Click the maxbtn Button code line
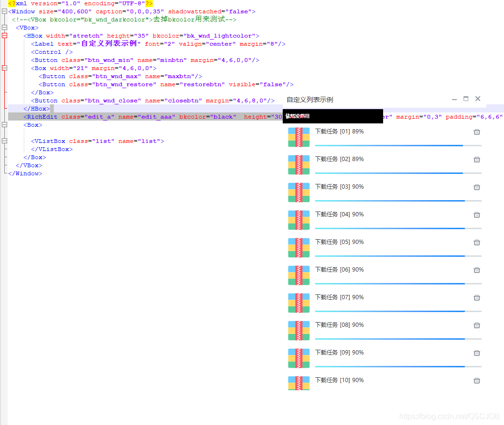This screenshot has height=425, width=504. click(120, 76)
